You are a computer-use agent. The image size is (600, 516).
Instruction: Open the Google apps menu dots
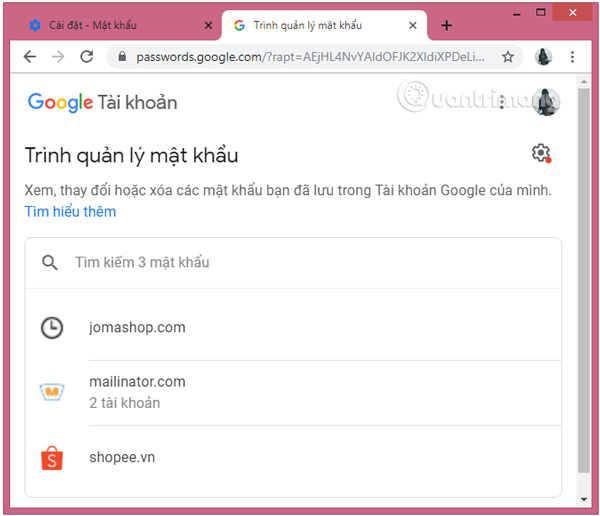coord(502,101)
